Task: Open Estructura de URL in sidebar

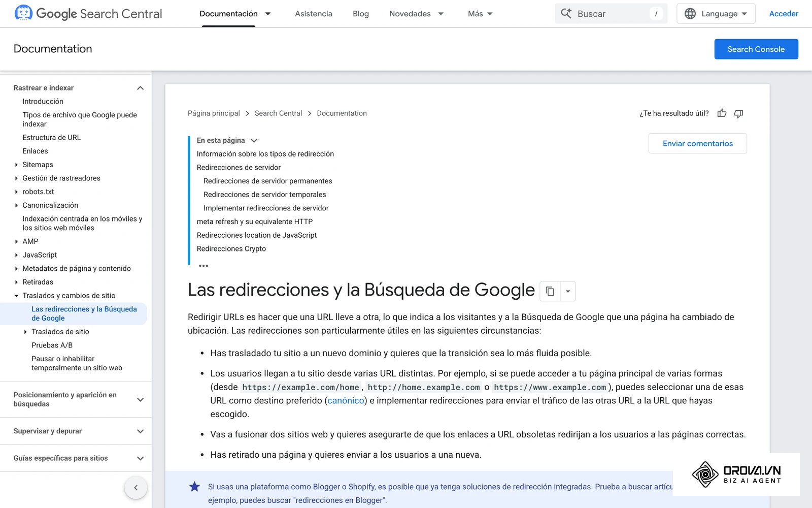Action: 52,138
